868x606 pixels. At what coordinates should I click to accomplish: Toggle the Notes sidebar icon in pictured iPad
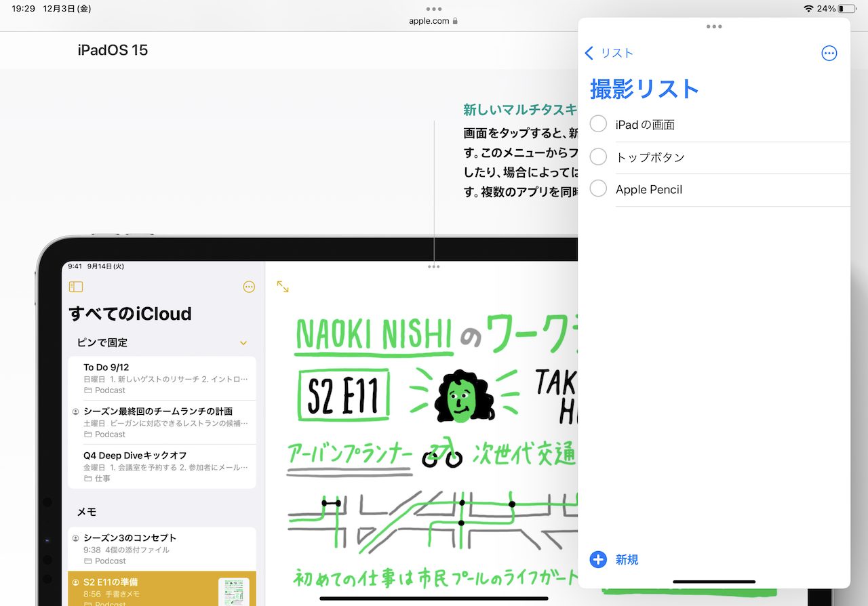tap(75, 287)
